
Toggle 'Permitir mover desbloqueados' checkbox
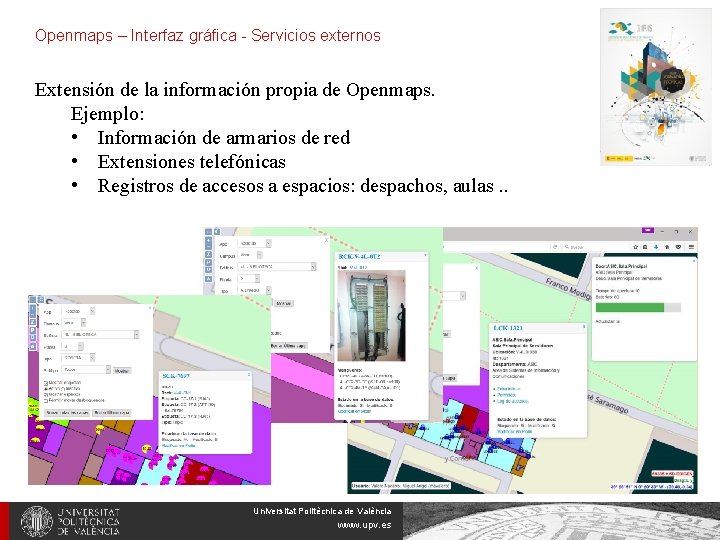pos(46,401)
